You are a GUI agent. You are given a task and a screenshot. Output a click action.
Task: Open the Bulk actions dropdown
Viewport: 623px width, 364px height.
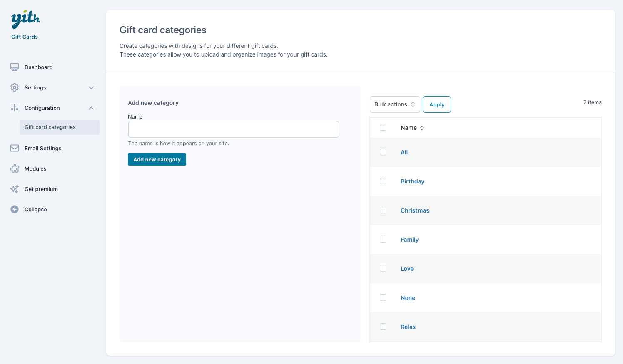coord(395,104)
